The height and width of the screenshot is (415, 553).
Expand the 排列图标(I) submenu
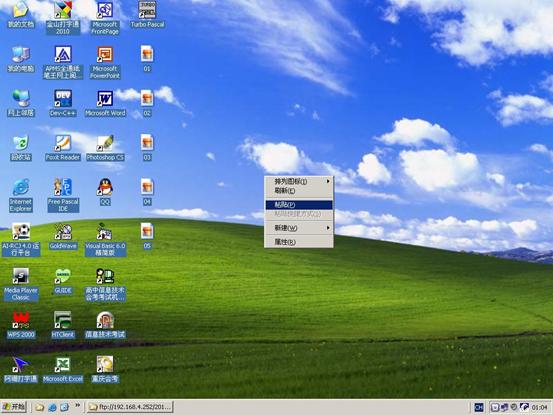pos(299,182)
